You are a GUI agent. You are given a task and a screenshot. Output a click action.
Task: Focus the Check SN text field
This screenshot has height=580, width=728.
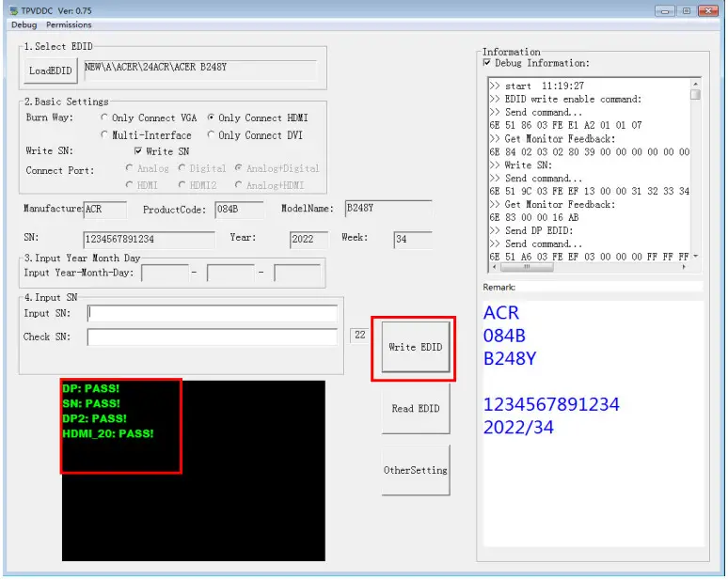click(213, 337)
